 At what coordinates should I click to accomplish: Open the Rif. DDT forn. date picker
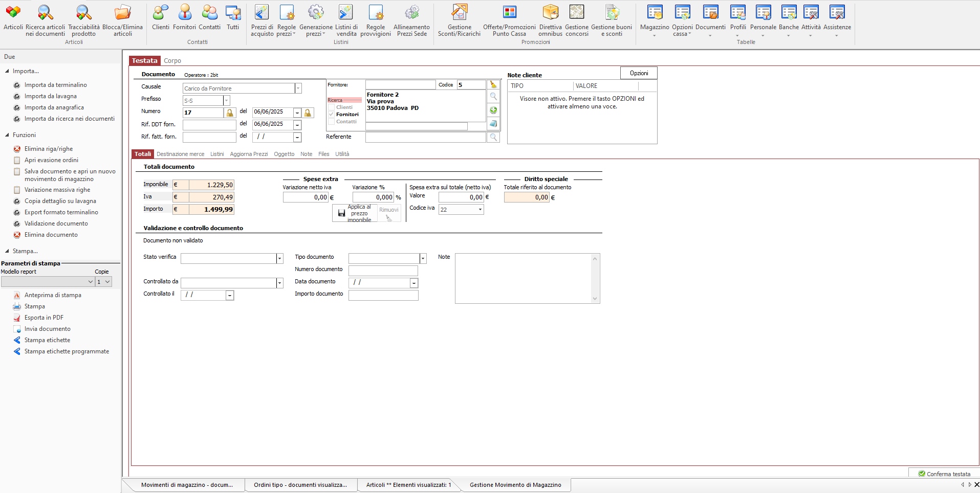(x=297, y=125)
